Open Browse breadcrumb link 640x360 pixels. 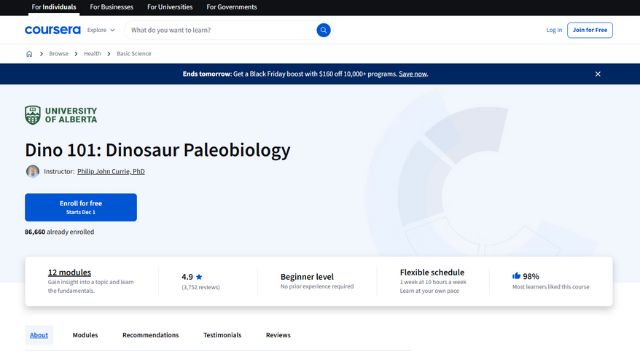(59, 53)
